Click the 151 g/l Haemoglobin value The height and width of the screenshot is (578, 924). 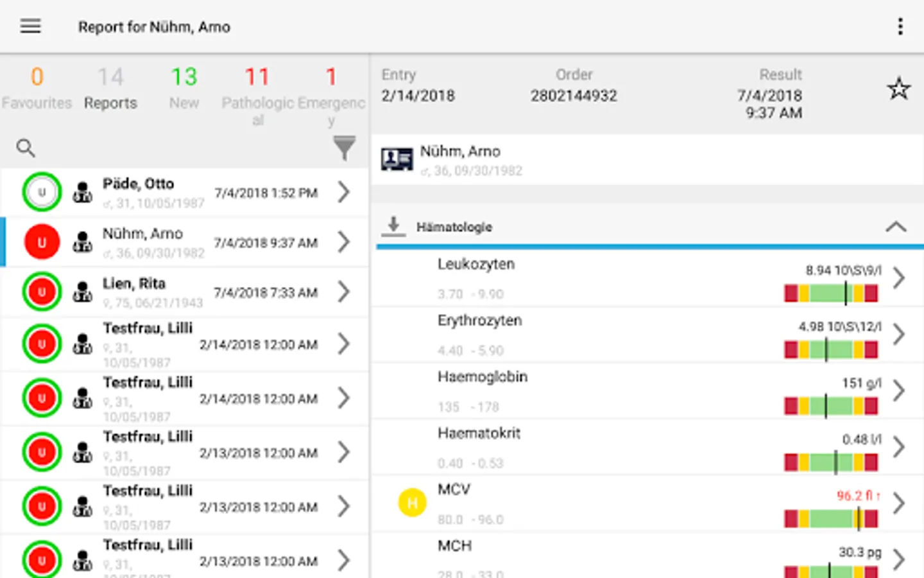pos(862,383)
